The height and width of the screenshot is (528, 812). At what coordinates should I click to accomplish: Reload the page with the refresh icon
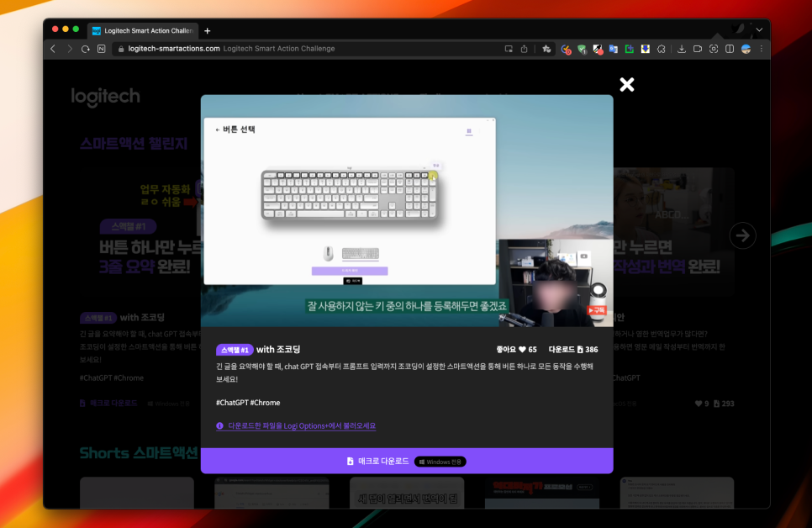[x=86, y=49]
